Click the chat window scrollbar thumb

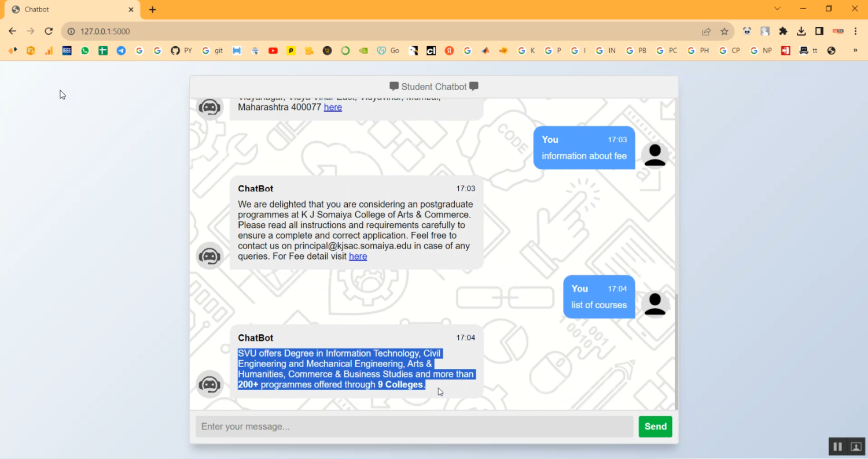pos(675,351)
